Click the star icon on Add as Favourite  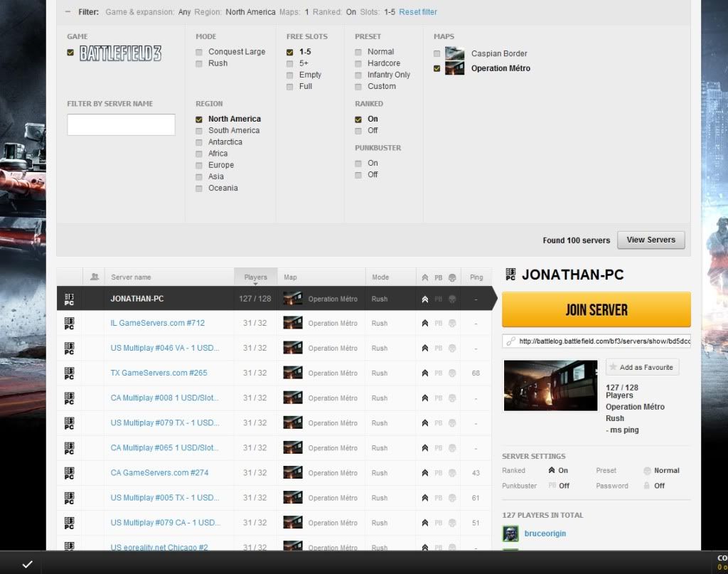click(x=613, y=367)
